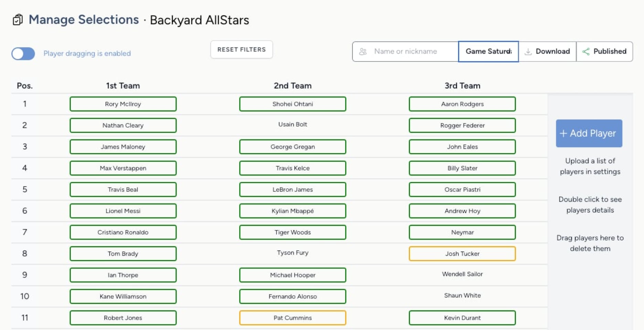Click the share icon next to Published

pyautogui.click(x=586, y=52)
